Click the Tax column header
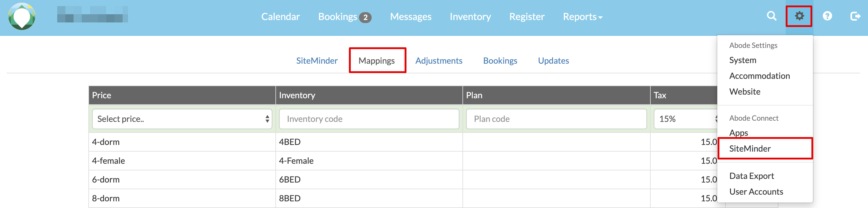This screenshot has height=208, width=868. [x=684, y=95]
